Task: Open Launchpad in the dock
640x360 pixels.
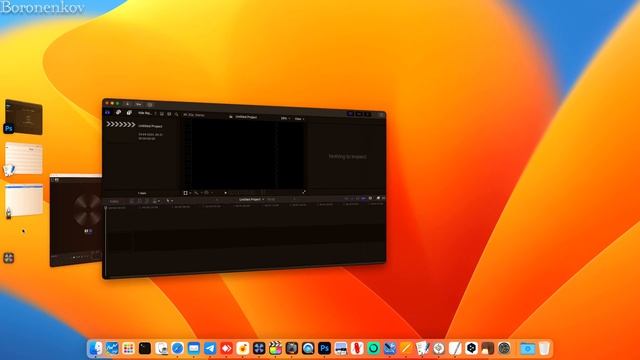Action: tap(128, 348)
